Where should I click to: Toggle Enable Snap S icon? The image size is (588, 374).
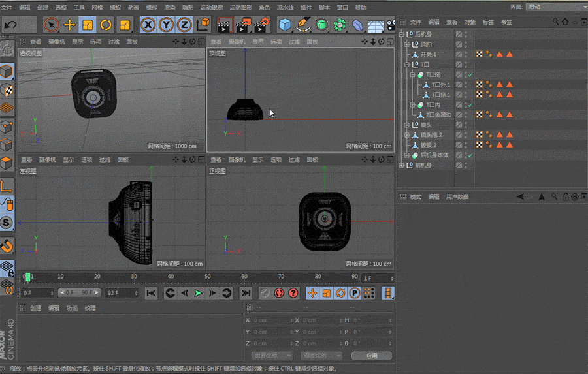(x=7, y=223)
